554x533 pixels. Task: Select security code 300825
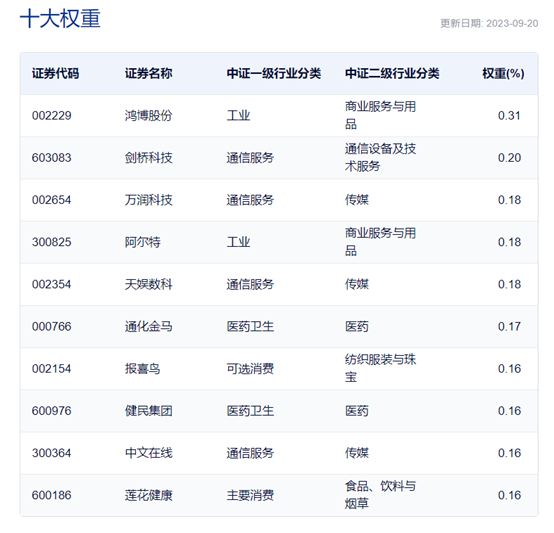pyautogui.click(x=52, y=242)
